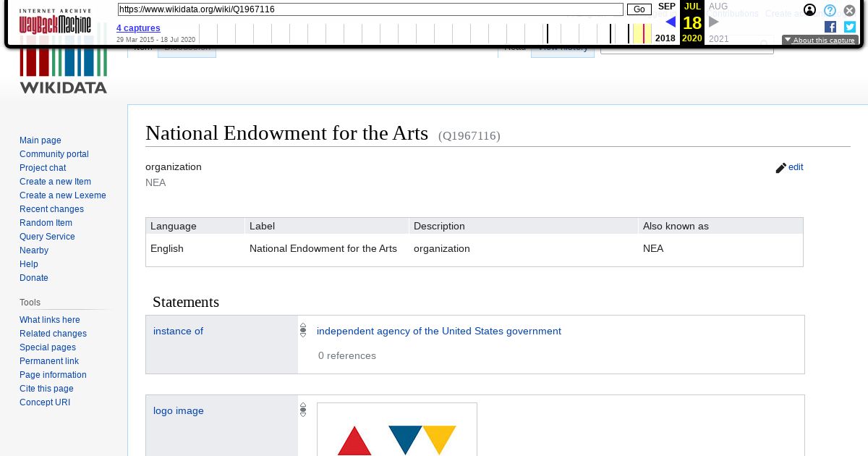This screenshot has width=868, height=456.
Task: Select SEP 2018 capture
Action: point(665,22)
